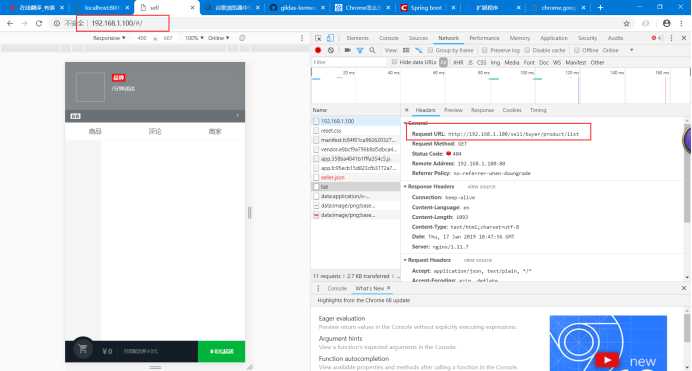Screen dimensions: 692x371
Task: Filter requests by CSS type
Action: [x=481, y=63]
